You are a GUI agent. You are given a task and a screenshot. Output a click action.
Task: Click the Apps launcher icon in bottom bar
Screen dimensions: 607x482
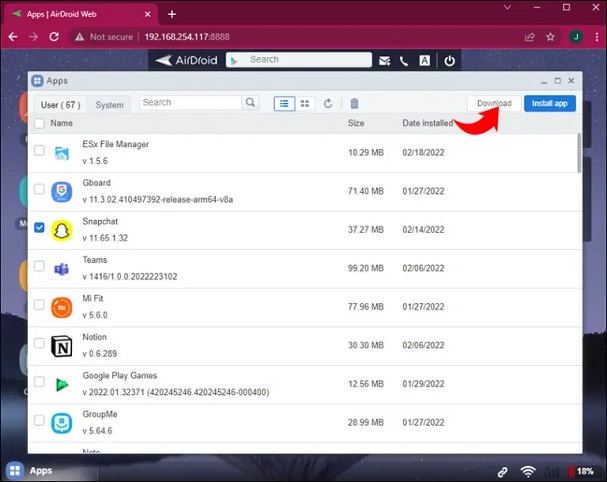(x=15, y=471)
